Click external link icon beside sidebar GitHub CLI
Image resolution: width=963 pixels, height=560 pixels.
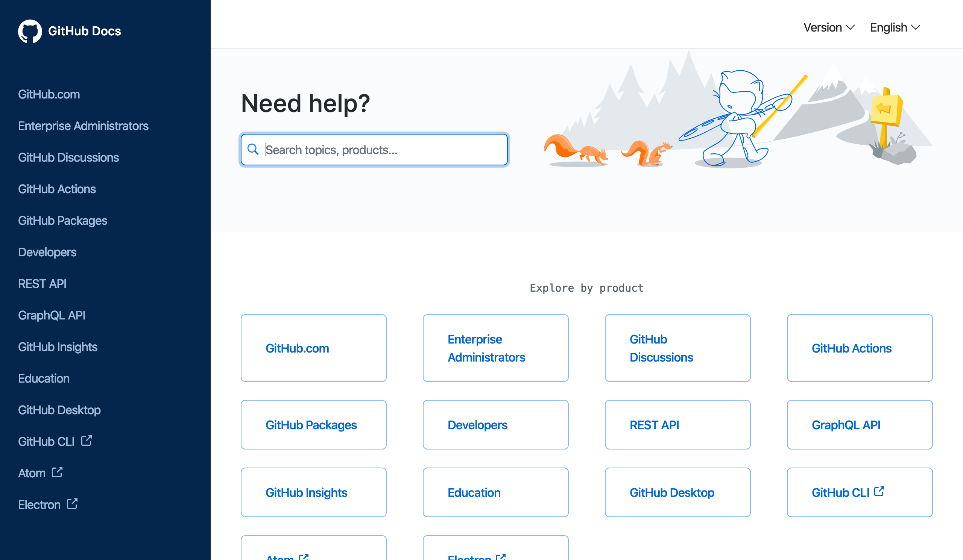point(87,441)
